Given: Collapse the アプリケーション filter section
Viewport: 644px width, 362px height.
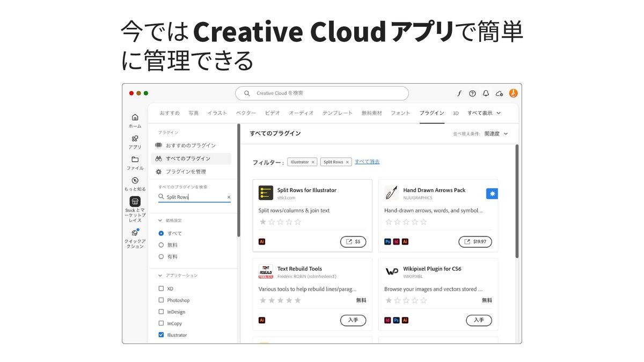Looking at the screenshot, I should [160, 276].
